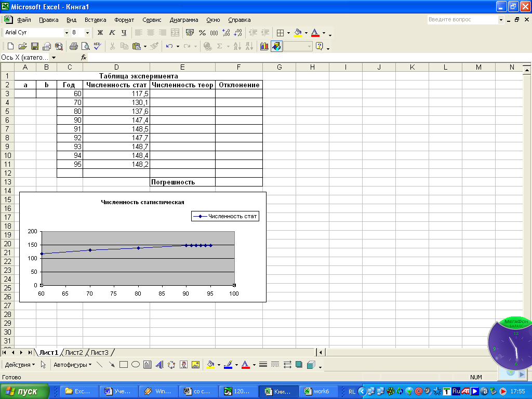
Task: Open the Name Box dropdown arrow
Action: (54, 58)
